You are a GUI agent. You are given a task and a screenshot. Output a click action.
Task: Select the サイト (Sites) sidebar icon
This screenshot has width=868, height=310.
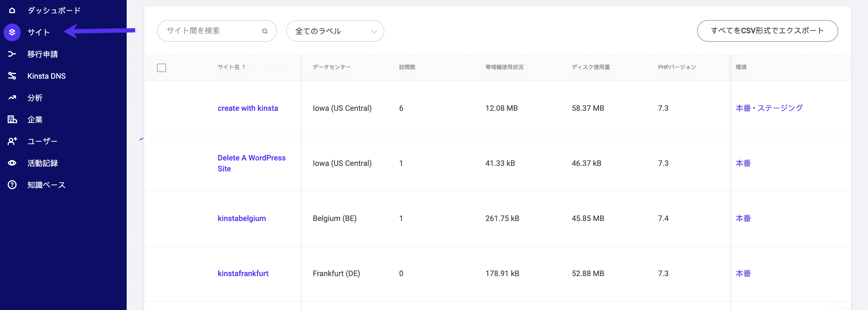pyautogui.click(x=12, y=32)
